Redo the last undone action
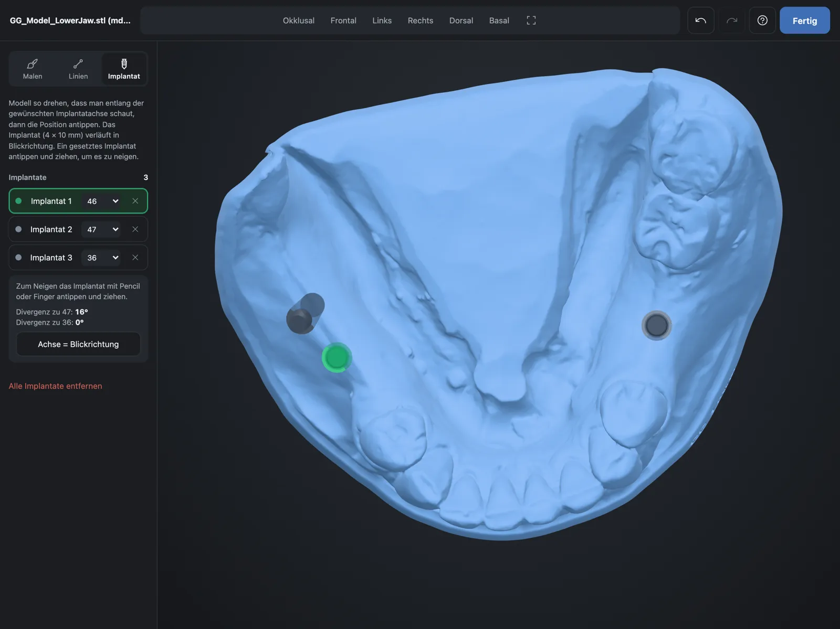This screenshot has width=840, height=629. [x=732, y=20]
